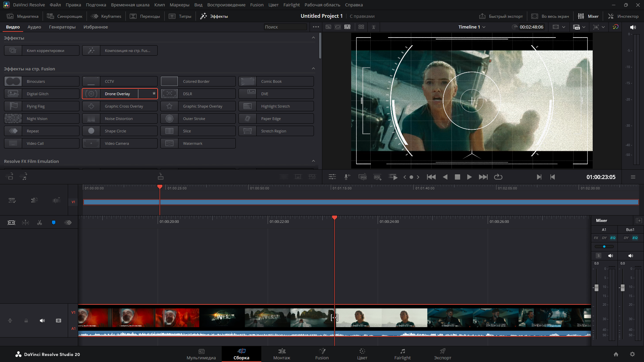Switch to the Аудио effects tab
Screen dimensions: 644x362
[x=34, y=27]
